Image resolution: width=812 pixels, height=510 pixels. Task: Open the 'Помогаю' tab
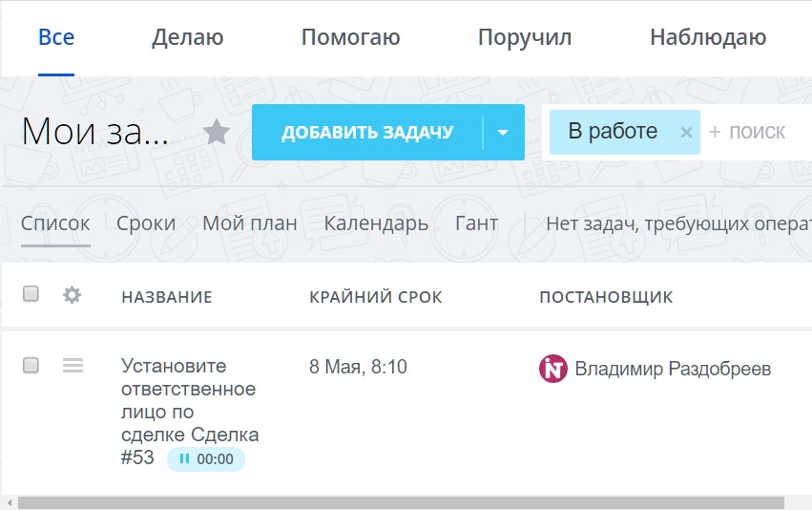pyautogui.click(x=350, y=38)
